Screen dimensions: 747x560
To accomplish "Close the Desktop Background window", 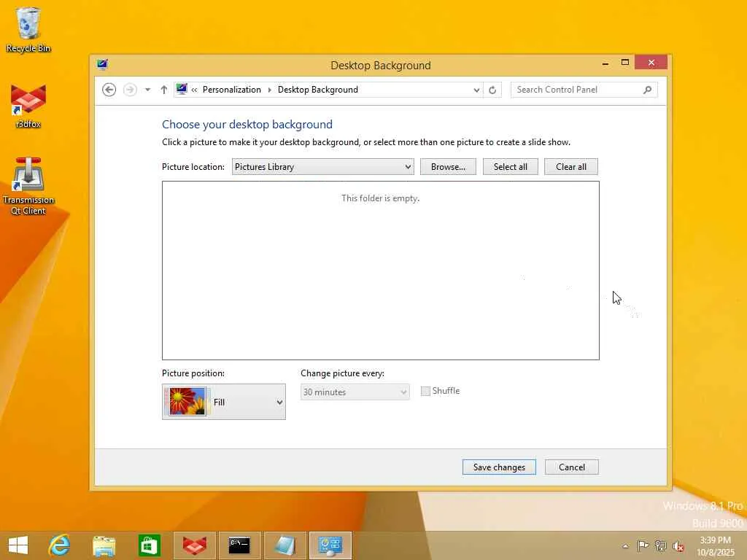I will (x=651, y=63).
